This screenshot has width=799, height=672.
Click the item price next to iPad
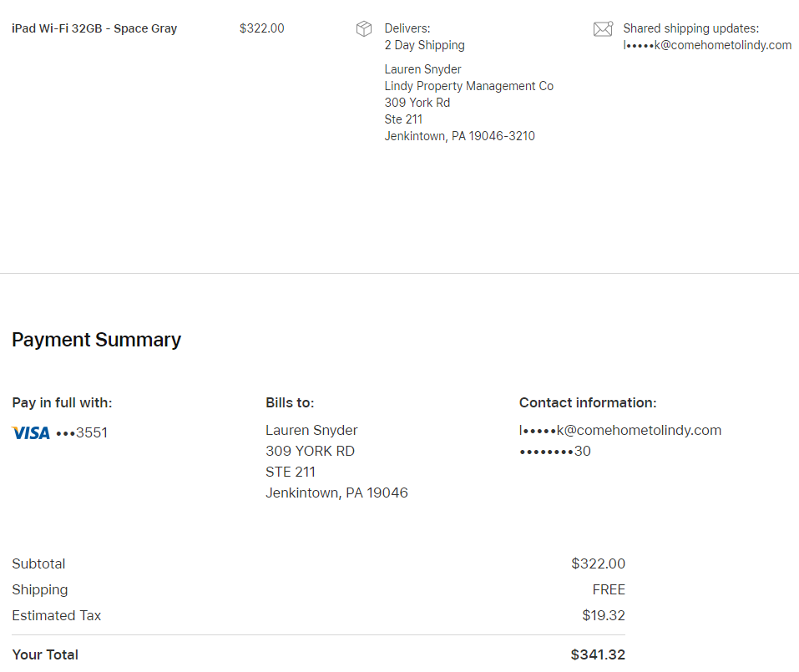(x=261, y=28)
